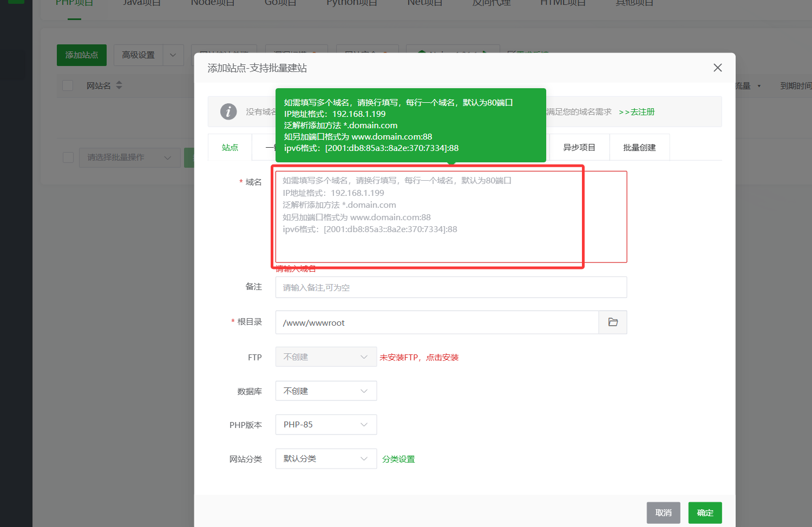812x527 pixels.
Task: Click into the 根目录 path field
Action: 437,322
